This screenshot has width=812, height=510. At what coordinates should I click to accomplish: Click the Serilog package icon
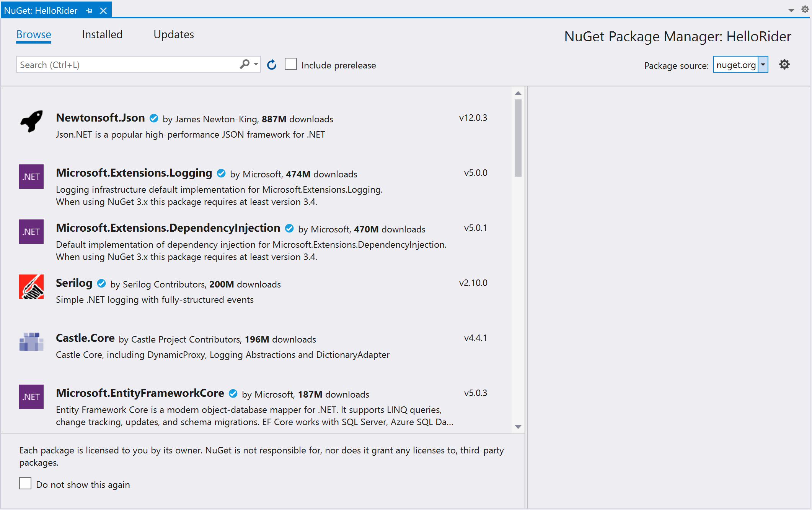31,287
